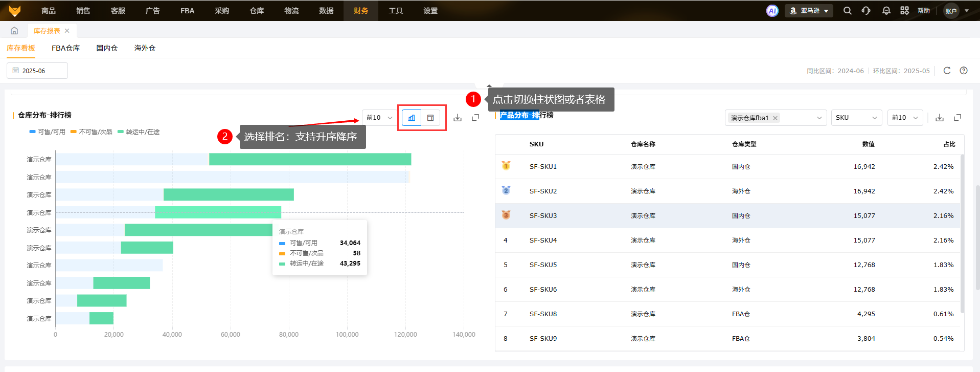The width and height of the screenshot is (980, 372).
Task: Open the 仓库 menu
Action: click(257, 11)
